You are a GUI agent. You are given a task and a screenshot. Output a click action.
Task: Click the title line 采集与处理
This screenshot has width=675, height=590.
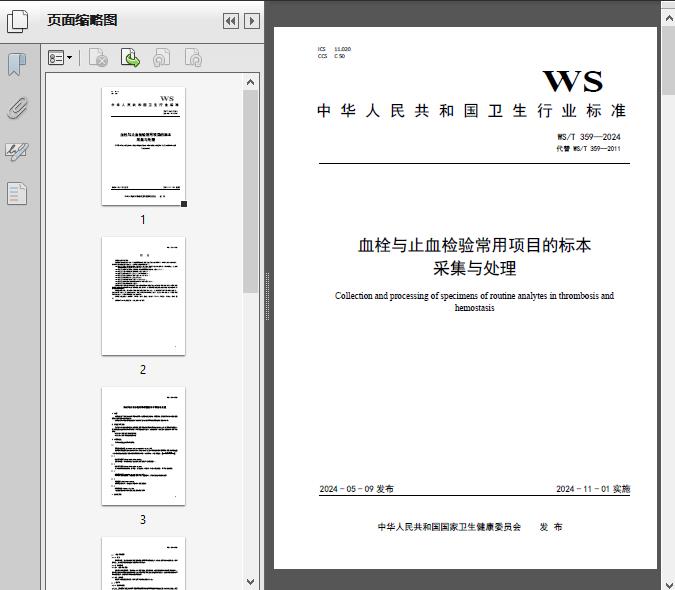pyautogui.click(x=474, y=268)
